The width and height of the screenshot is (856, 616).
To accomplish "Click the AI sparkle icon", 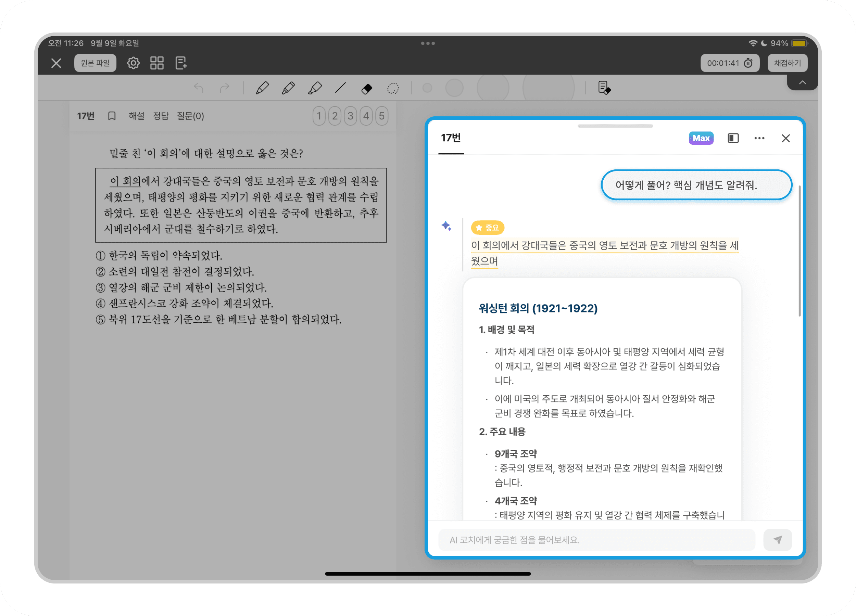I will 446,226.
